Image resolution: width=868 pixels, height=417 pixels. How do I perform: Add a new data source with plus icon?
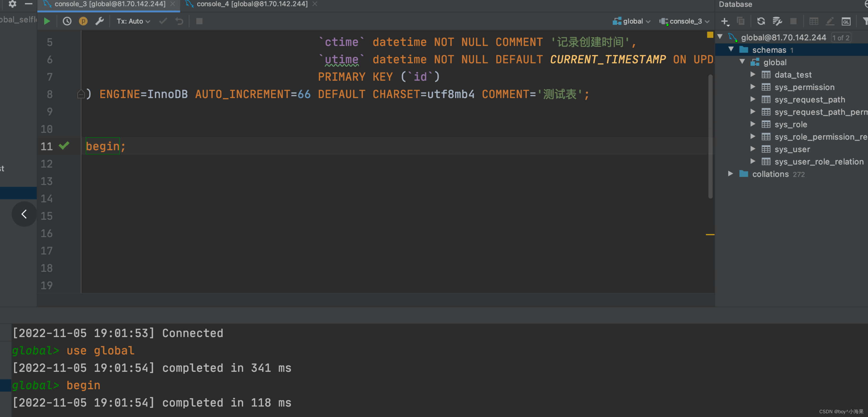pyautogui.click(x=724, y=21)
